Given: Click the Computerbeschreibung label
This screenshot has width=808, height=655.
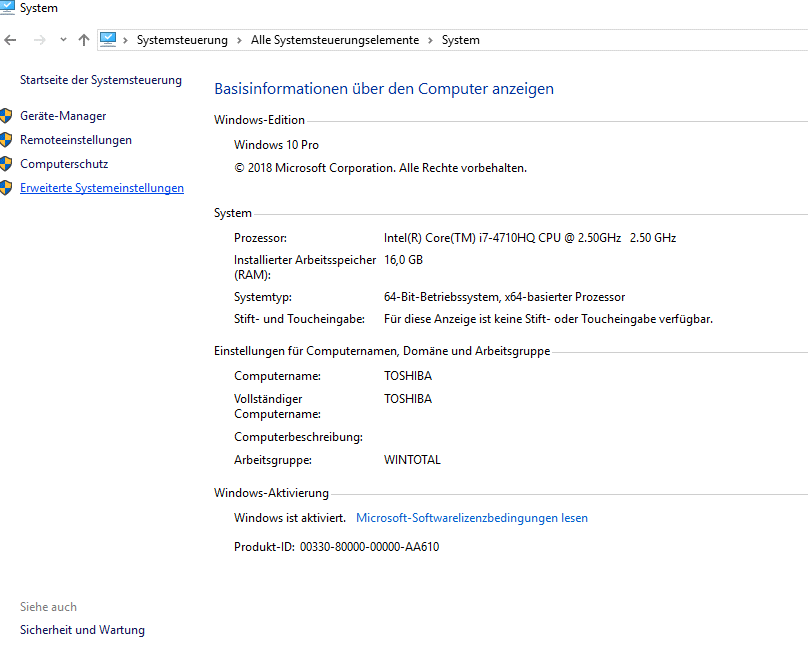Looking at the screenshot, I should (298, 437).
